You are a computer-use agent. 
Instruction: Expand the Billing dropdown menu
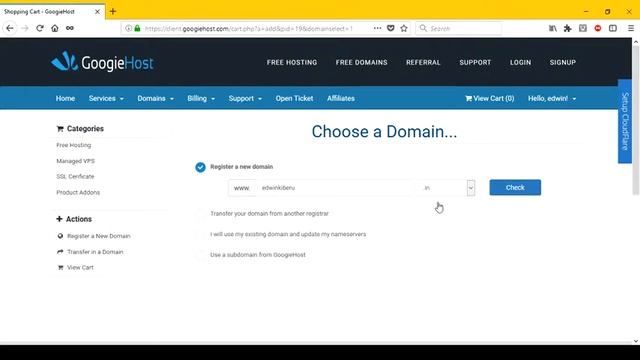pyautogui.click(x=201, y=98)
